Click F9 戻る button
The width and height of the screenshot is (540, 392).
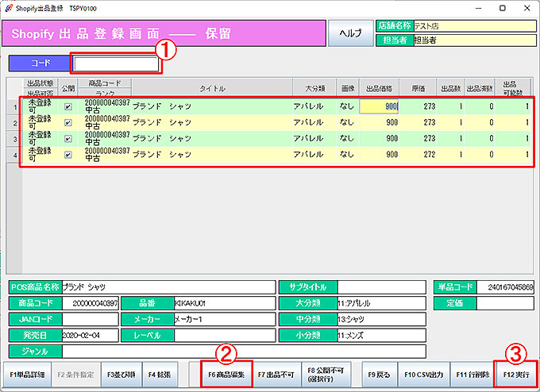tap(379, 375)
